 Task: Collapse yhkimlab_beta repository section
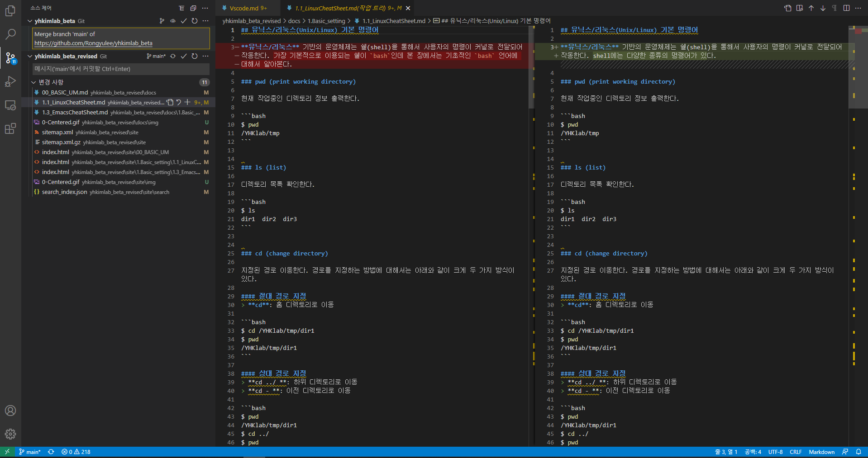(x=30, y=21)
